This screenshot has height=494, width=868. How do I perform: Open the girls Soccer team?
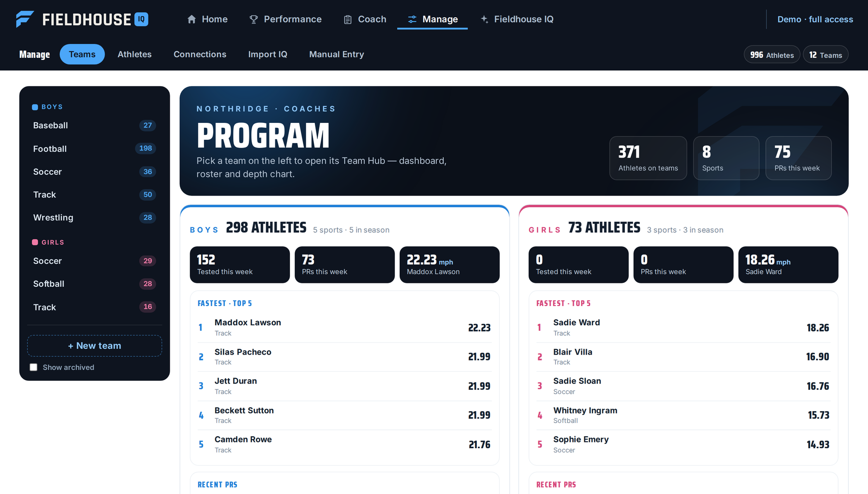click(x=95, y=261)
